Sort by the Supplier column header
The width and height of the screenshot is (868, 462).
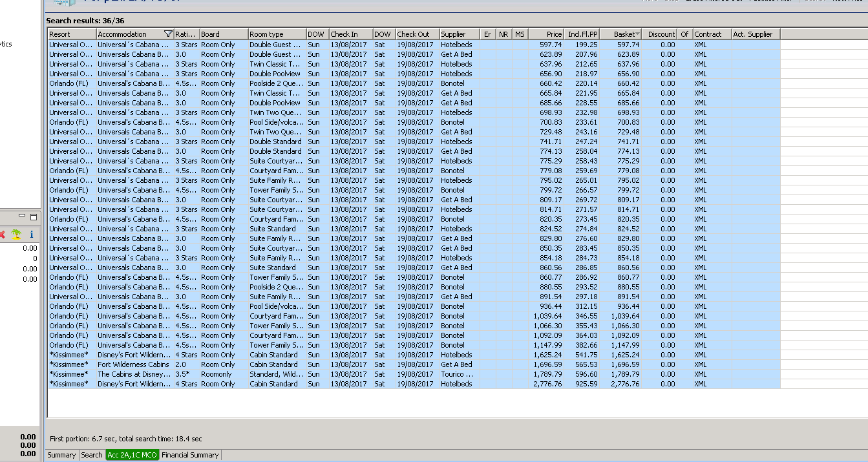(x=460, y=34)
